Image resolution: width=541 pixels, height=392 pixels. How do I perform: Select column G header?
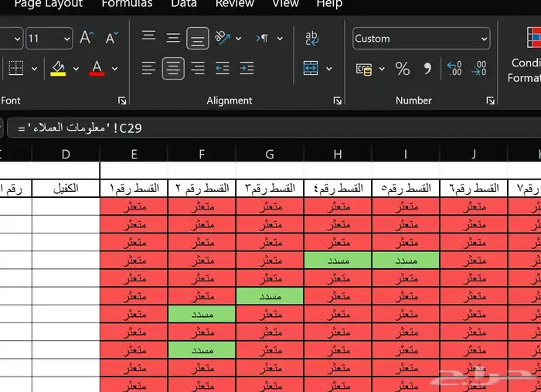pos(270,154)
